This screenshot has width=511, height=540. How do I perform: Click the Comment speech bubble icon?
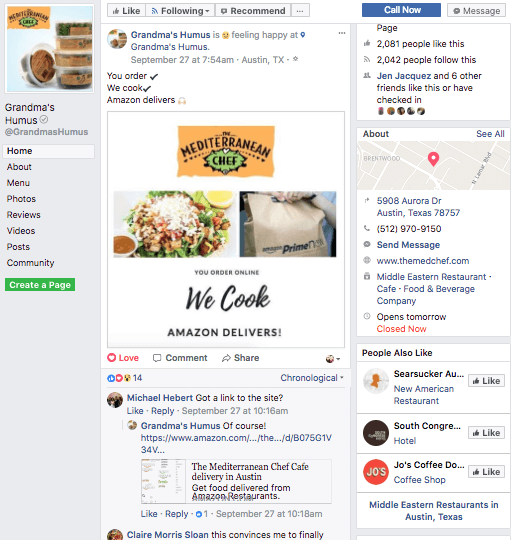click(x=157, y=358)
